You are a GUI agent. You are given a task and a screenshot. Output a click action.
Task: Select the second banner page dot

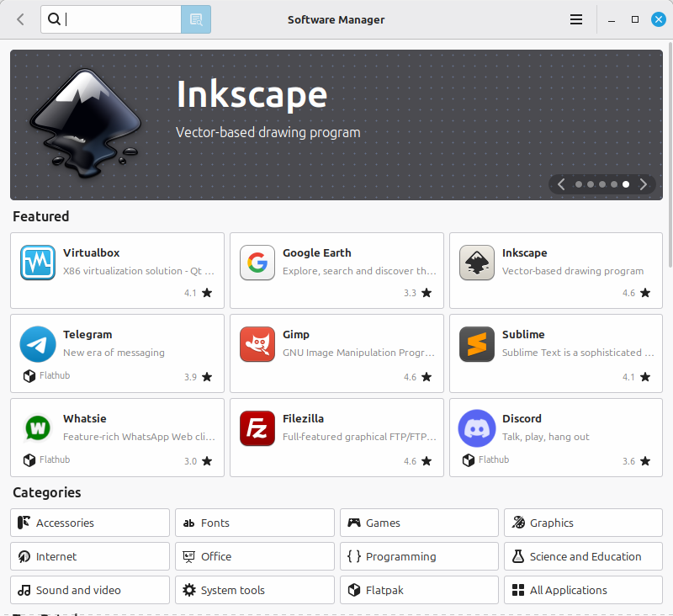point(591,184)
